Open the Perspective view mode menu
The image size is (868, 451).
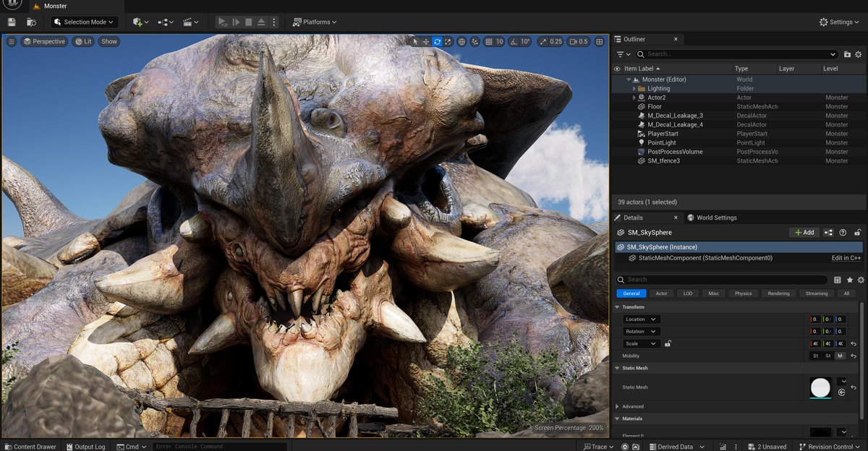44,42
